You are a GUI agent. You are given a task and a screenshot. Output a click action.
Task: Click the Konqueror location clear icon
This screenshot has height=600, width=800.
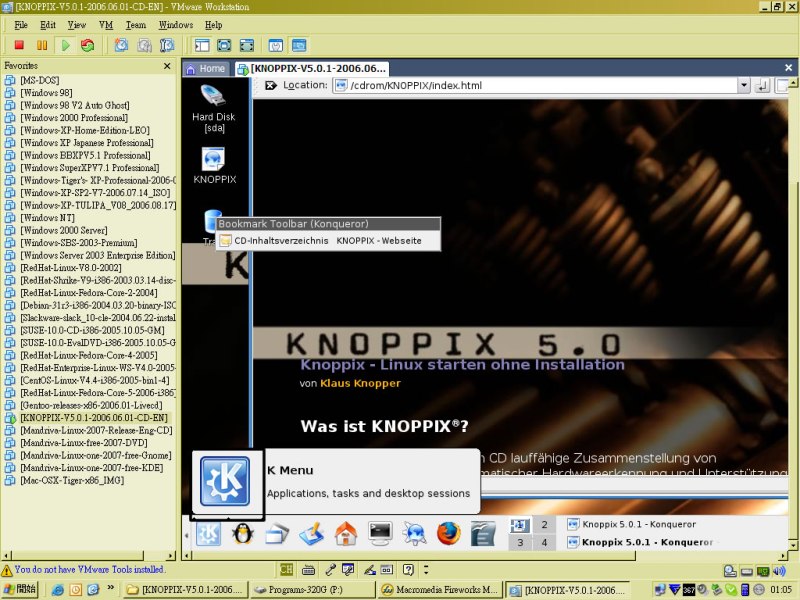[271, 85]
